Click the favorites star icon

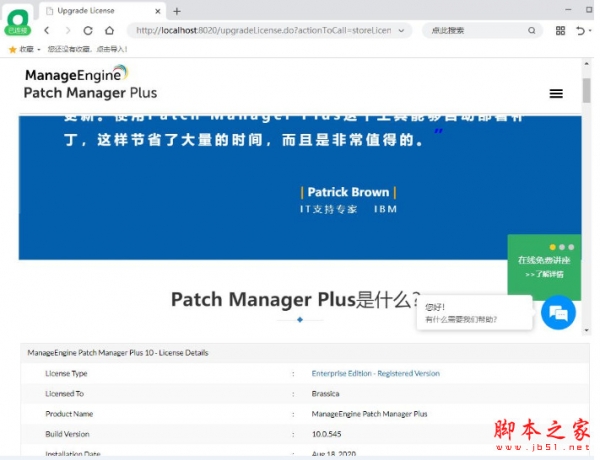point(13,49)
